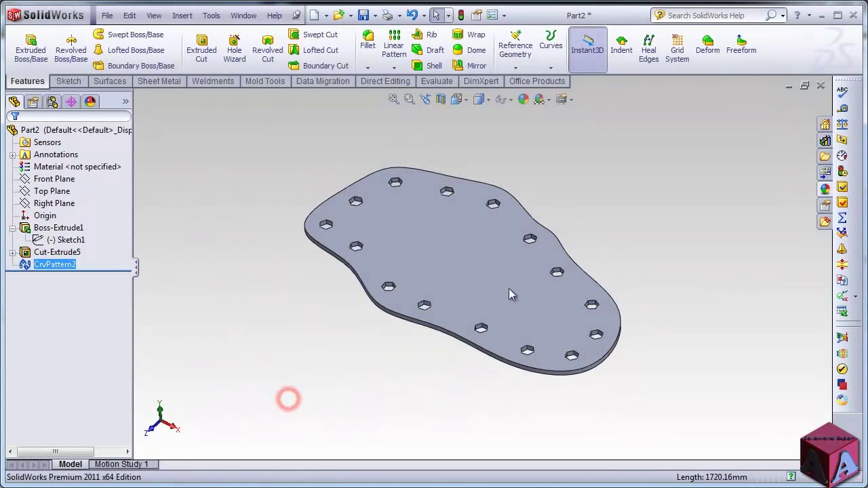
Task: Select the Revolved Boss/Base tool
Action: click(x=71, y=49)
